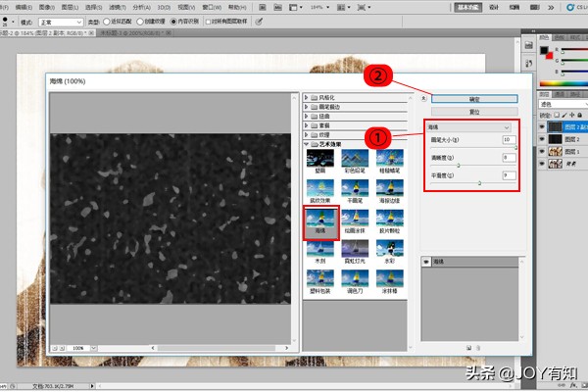Edit the 画笔大小 brush size value field
588x392 pixels.
coord(509,139)
